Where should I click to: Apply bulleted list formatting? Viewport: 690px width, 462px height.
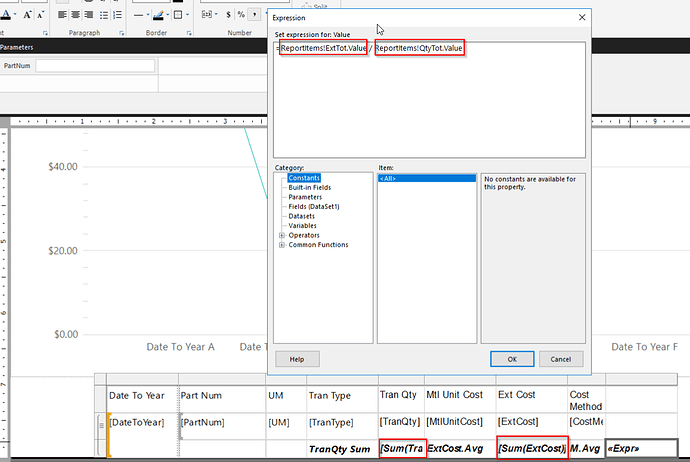[104, 15]
